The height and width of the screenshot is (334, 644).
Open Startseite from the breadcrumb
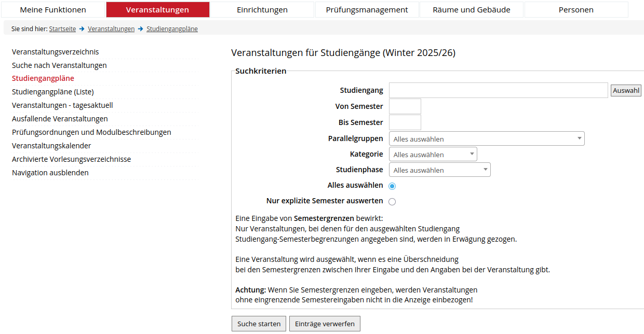click(62, 29)
